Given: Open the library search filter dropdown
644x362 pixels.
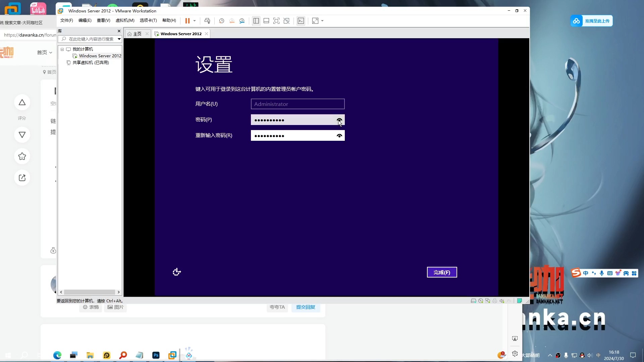Looking at the screenshot, I should pyautogui.click(x=119, y=39).
